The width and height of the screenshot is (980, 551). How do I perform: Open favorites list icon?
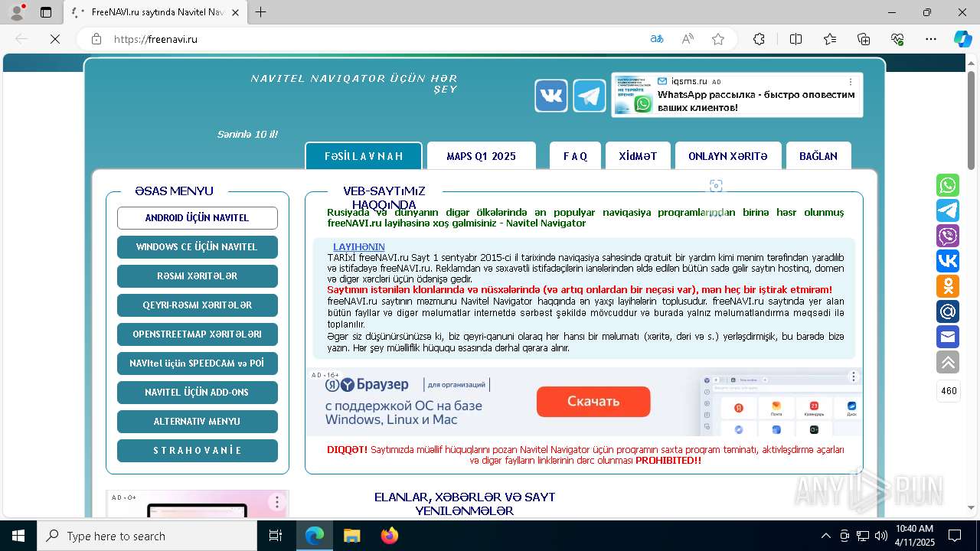[830, 39]
